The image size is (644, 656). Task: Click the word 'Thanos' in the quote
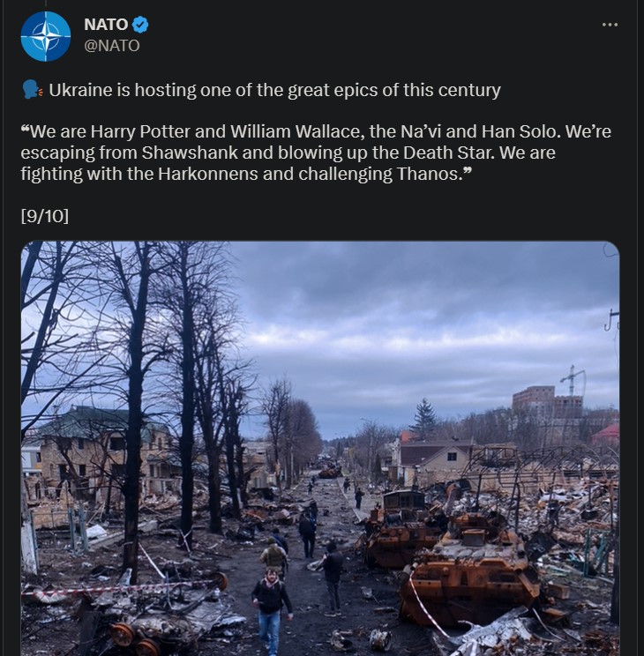tap(428, 174)
